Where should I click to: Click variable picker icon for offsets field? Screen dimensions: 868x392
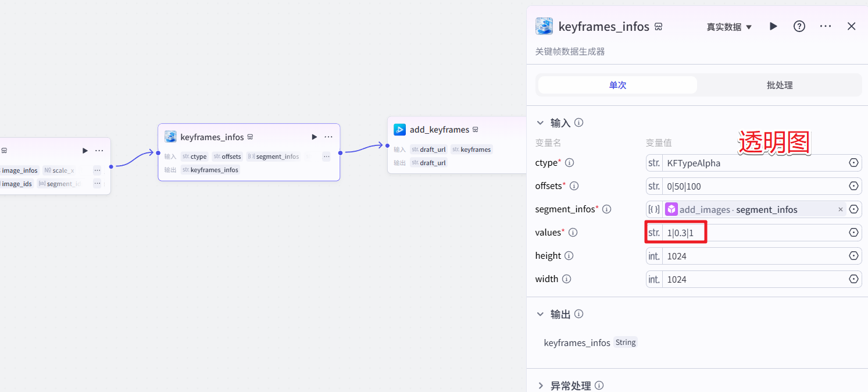pyautogui.click(x=853, y=186)
